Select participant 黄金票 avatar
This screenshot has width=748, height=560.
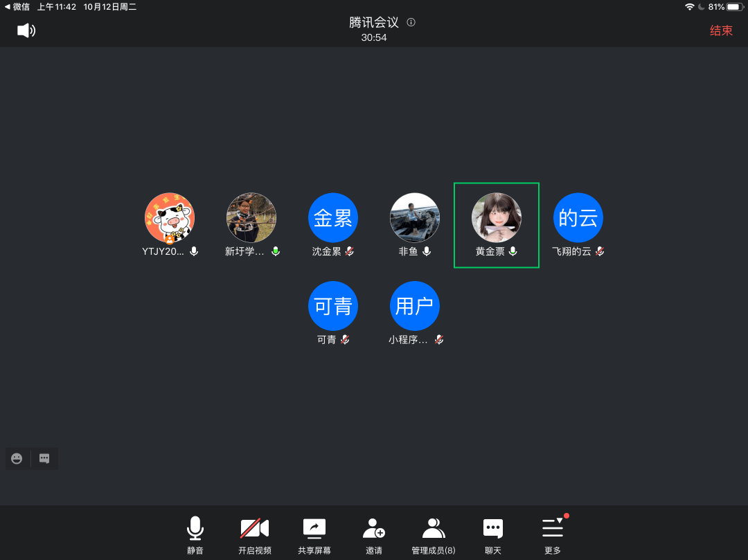(x=496, y=217)
